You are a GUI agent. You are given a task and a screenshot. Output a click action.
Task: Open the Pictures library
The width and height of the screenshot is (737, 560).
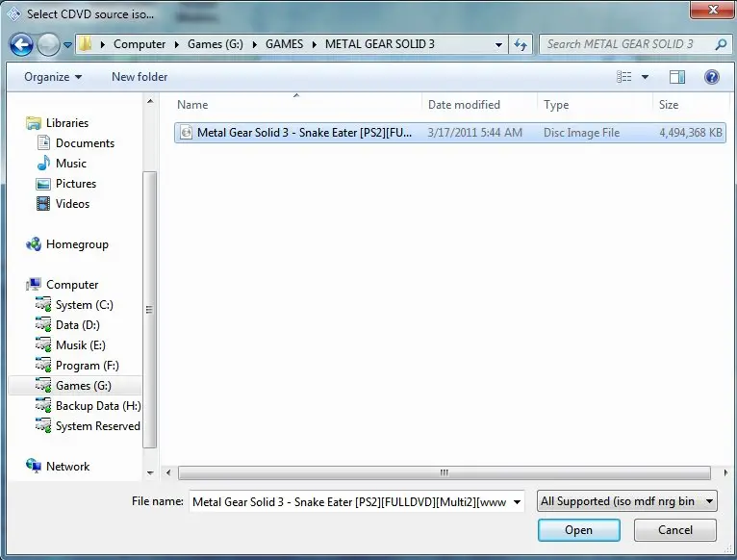pos(76,184)
